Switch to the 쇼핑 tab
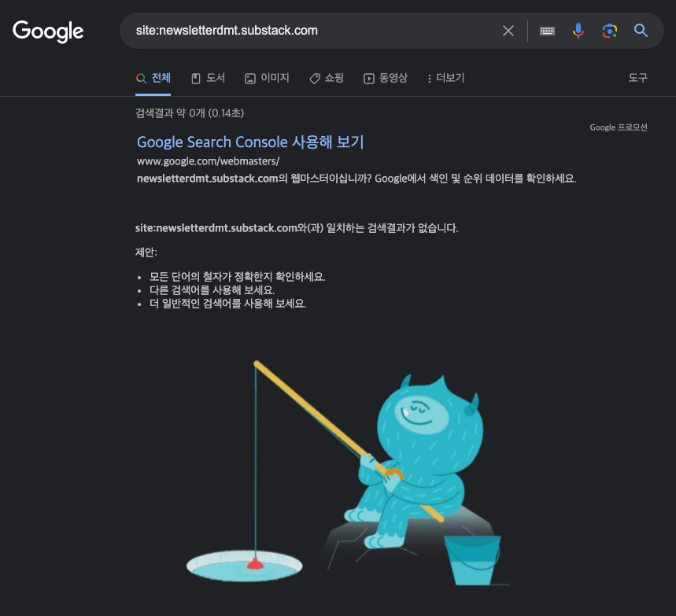Screen dimensions: 676x616 (327, 78)
